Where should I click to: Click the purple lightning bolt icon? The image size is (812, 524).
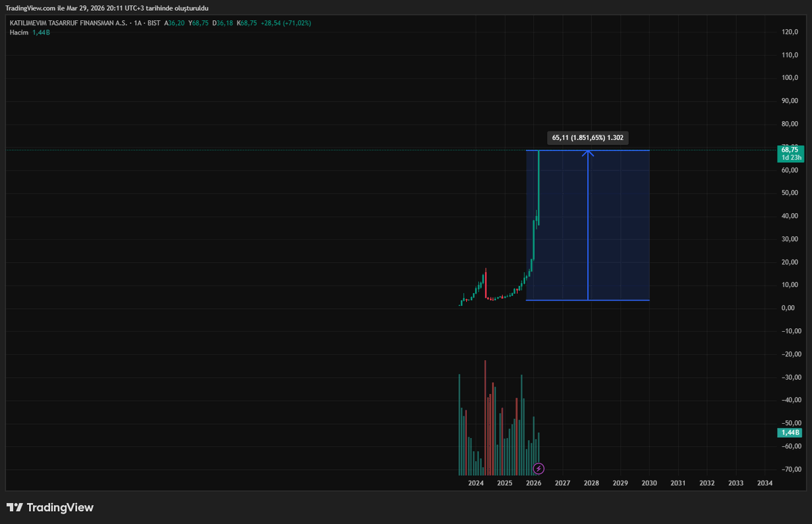pyautogui.click(x=539, y=468)
